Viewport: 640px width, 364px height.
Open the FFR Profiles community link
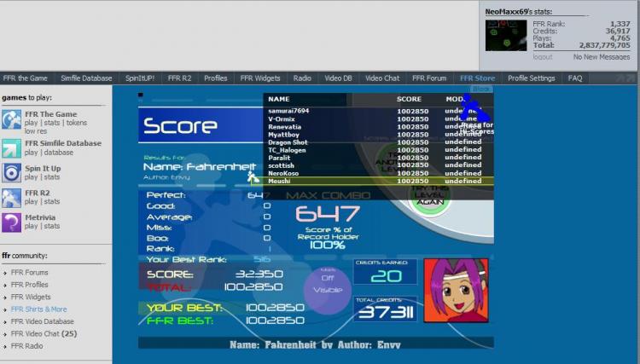29,285
